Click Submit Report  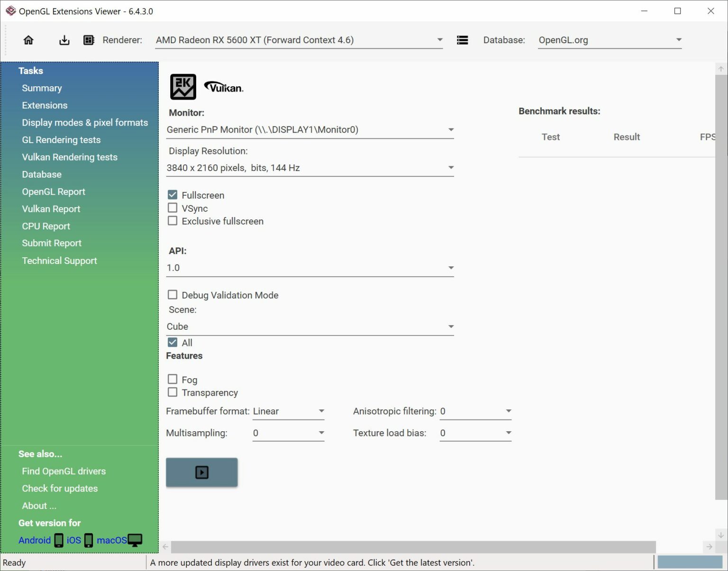coord(52,243)
